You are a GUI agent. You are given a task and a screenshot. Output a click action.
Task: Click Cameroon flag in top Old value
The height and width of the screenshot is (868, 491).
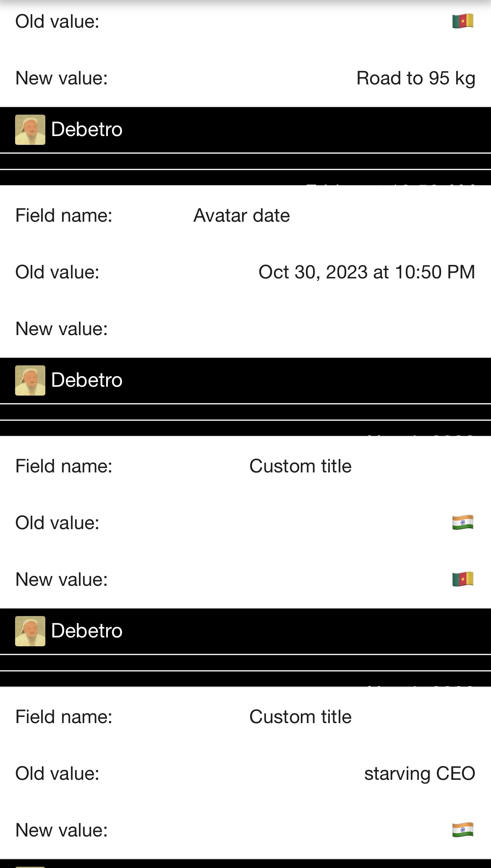click(463, 21)
